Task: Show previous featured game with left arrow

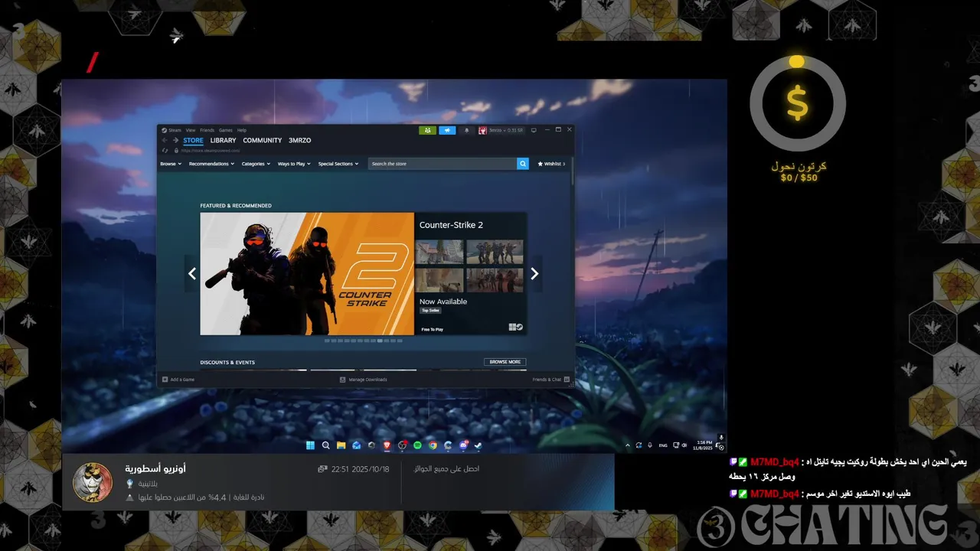Action: pyautogui.click(x=192, y=273)
